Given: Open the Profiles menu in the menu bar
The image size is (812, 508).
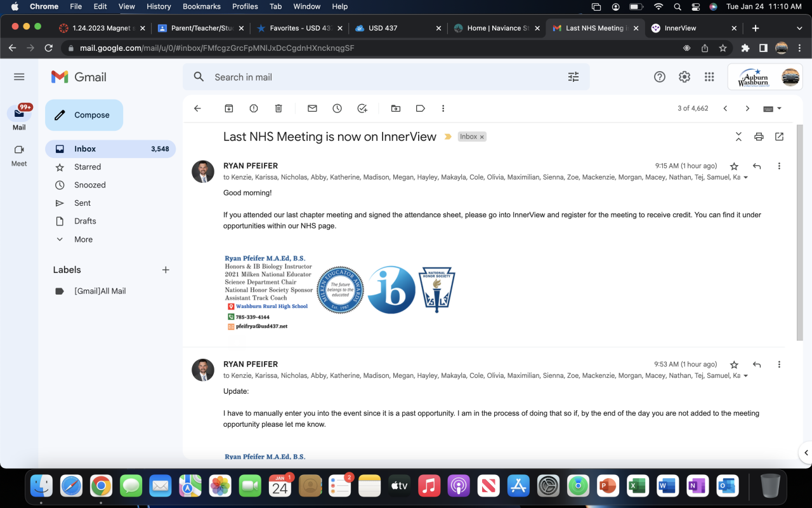Looking at the screenshot, I should tap(245, 6).
